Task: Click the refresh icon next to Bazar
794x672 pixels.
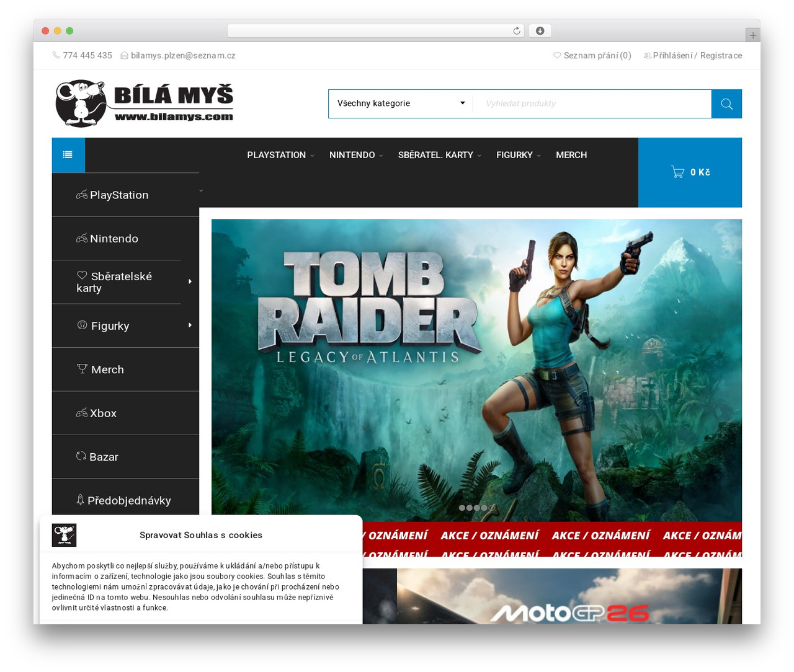Action: [x=81, y=456]
